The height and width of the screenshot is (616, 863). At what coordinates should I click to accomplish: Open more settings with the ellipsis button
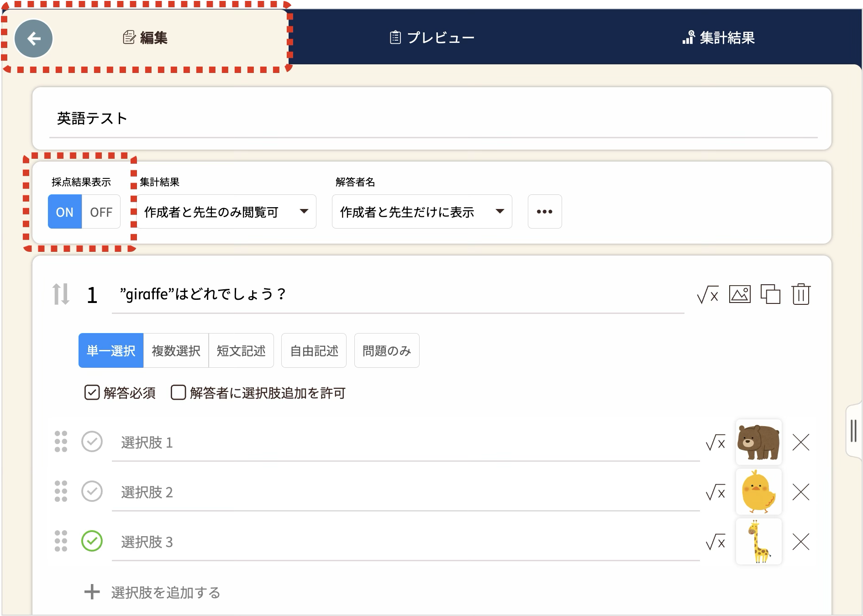tap(545, 212)
